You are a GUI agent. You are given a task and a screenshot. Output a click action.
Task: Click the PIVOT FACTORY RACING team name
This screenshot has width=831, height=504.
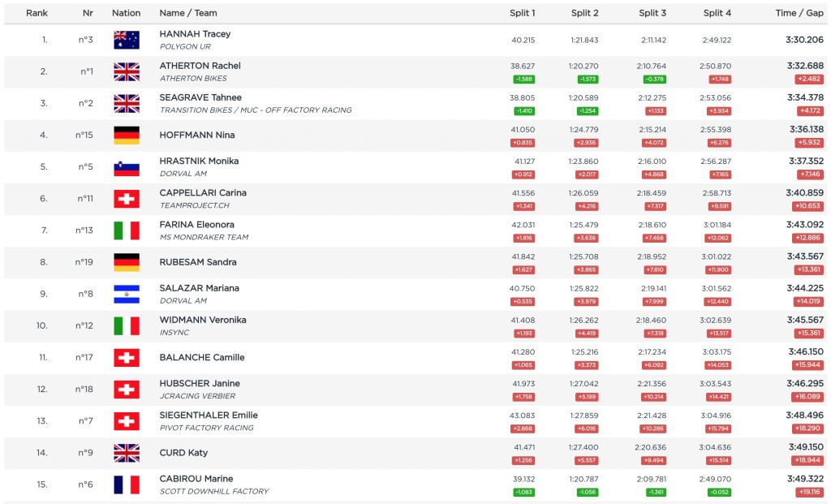(206, 428)
